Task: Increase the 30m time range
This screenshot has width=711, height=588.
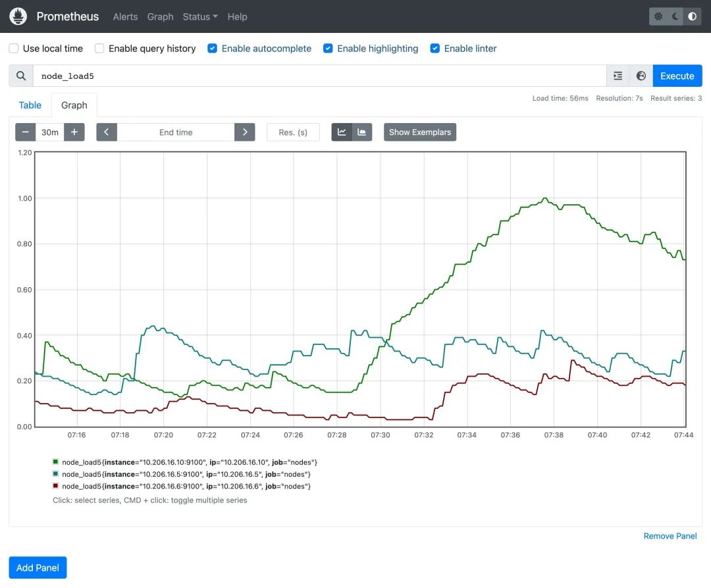Action: click(74, 132)
